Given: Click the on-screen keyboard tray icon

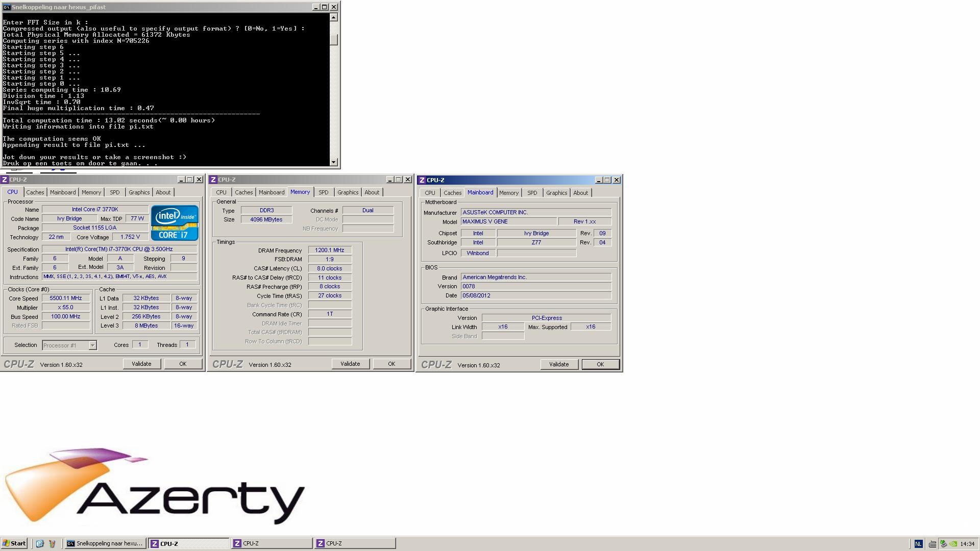Looking at the screenshot, I should click(x=933, y=544).
